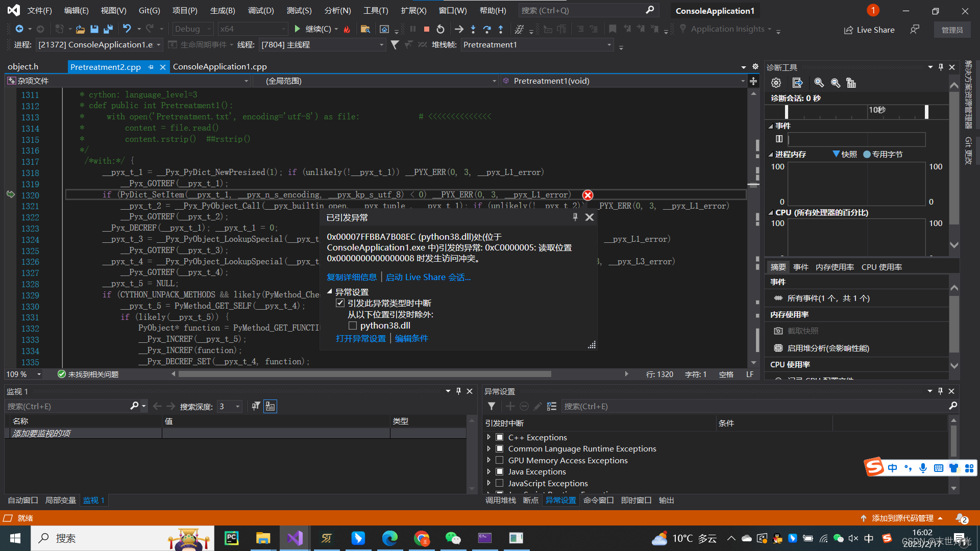The width and height of the screenshot is (980, 551).
Task: Click the Save All icon in toolbar
Action: click(x=108, y=29)
